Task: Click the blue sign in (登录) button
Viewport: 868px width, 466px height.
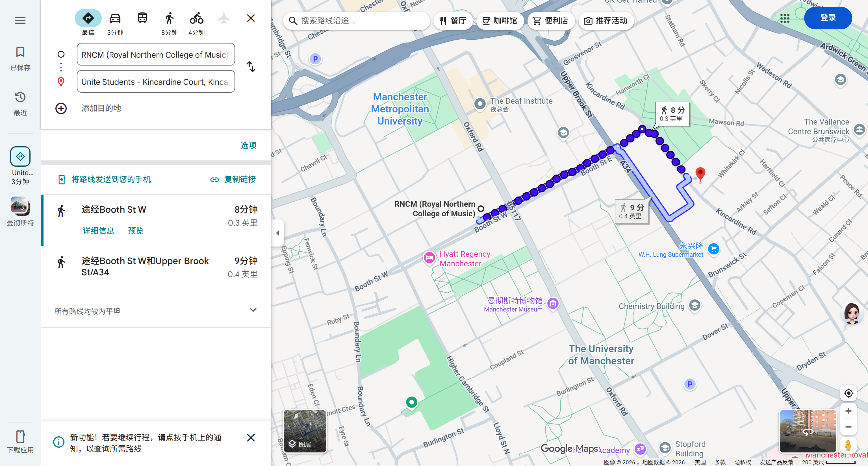Action: click(x=828, y=18)
